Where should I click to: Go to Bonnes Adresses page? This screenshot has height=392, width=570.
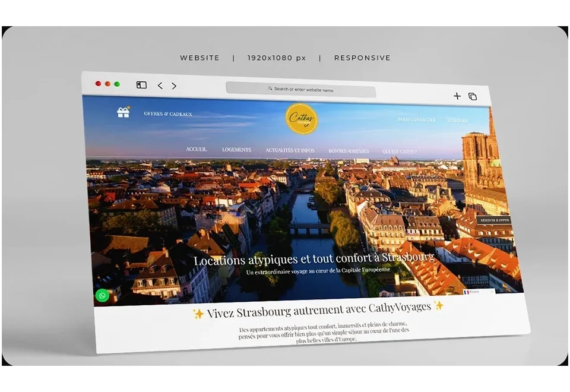[349, 151]
